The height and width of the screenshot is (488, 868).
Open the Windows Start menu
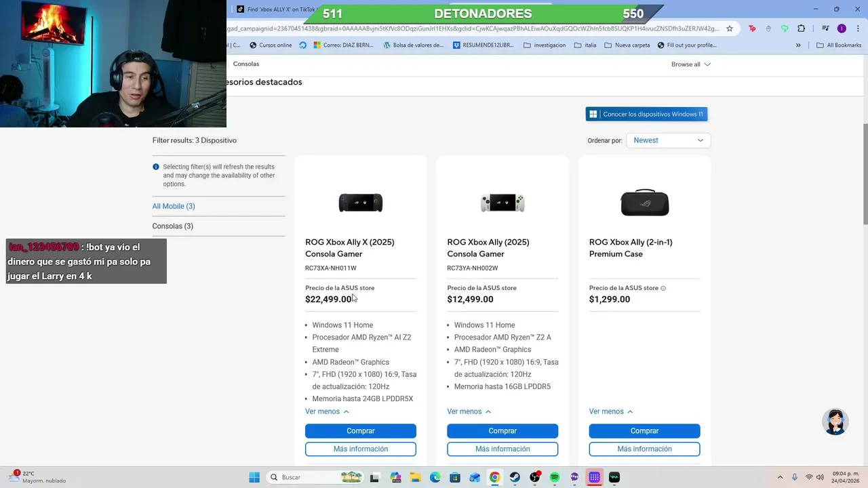click(254, 477)
